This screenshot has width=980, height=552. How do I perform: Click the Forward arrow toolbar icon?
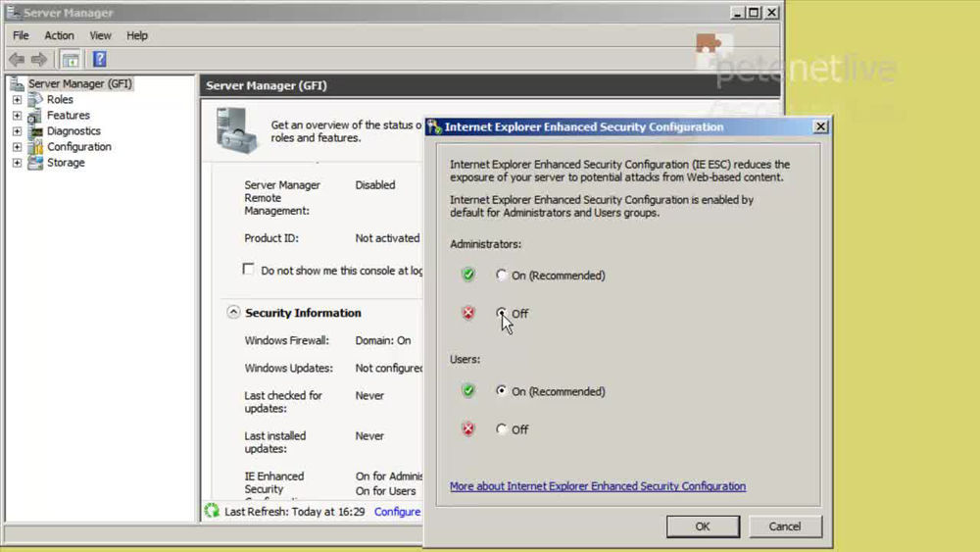pyautogui.click(x=39, y=60)
